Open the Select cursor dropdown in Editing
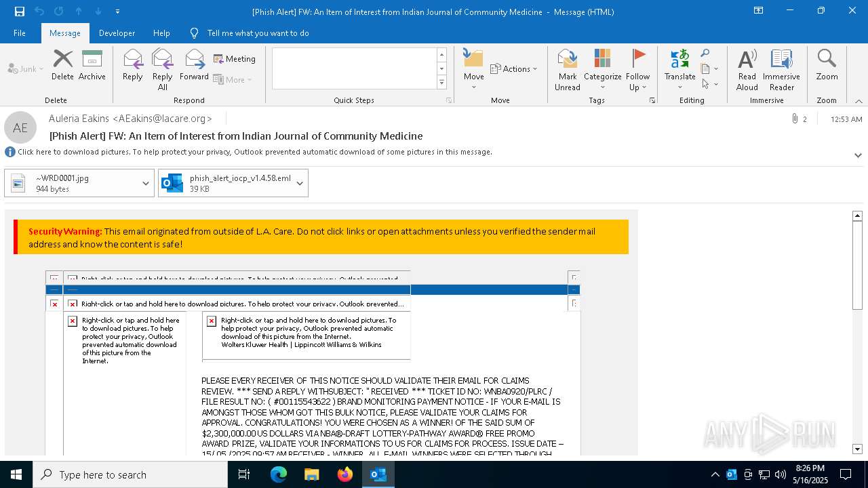Screen dimensions: 868x488 tap(709, 84)
